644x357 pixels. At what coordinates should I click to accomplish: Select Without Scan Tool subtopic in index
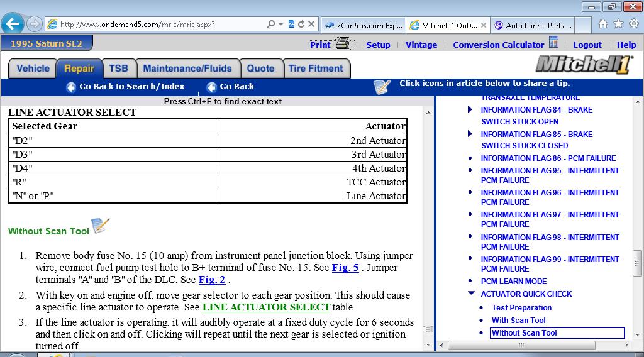pyautogui.click(x=557, y=332)
